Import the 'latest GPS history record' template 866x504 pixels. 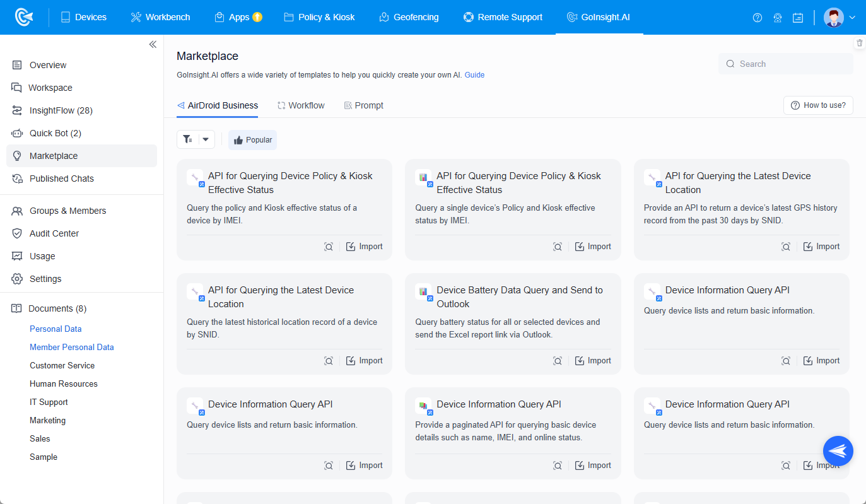tap(821, 247)
